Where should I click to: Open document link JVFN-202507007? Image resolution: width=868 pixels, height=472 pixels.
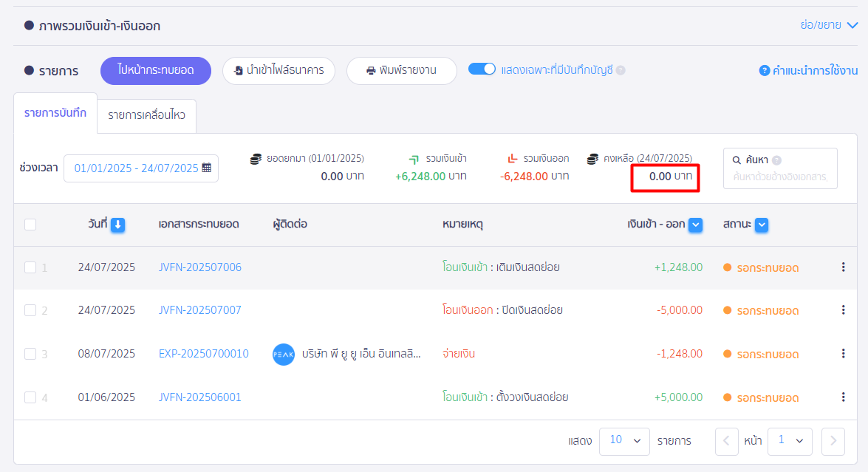(x=200, y=310)
